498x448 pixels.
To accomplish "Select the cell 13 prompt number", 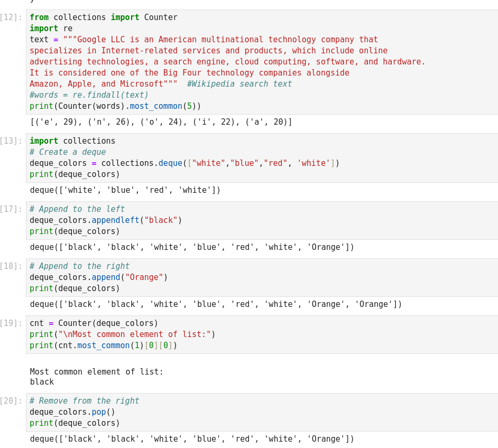I will coord(11,141).
